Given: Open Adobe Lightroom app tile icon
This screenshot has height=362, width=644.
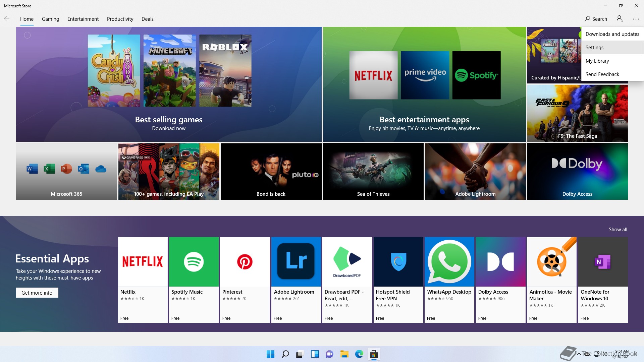Looking at the screenshot, I should click(x=296, y=262).
